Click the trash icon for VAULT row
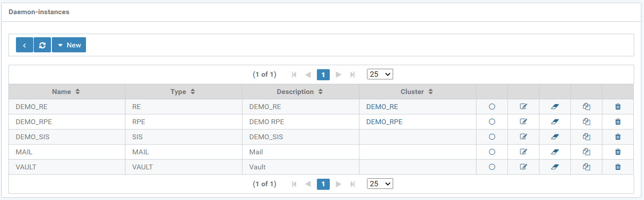 618,167
